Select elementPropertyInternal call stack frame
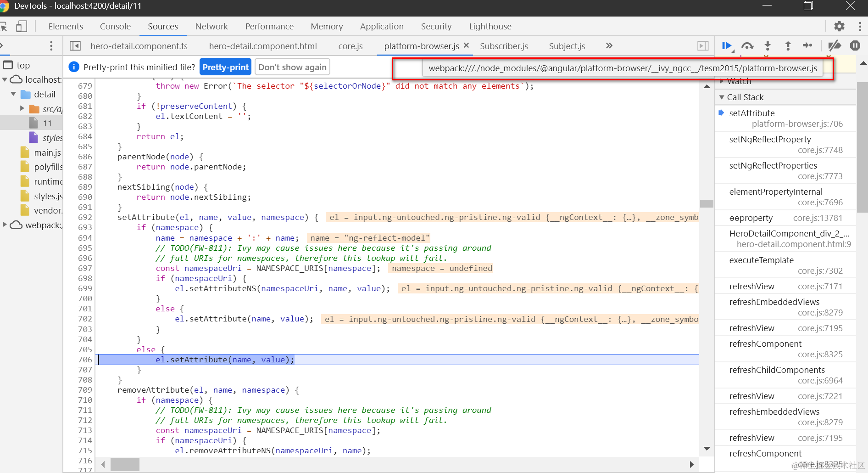 click(785, 197)
